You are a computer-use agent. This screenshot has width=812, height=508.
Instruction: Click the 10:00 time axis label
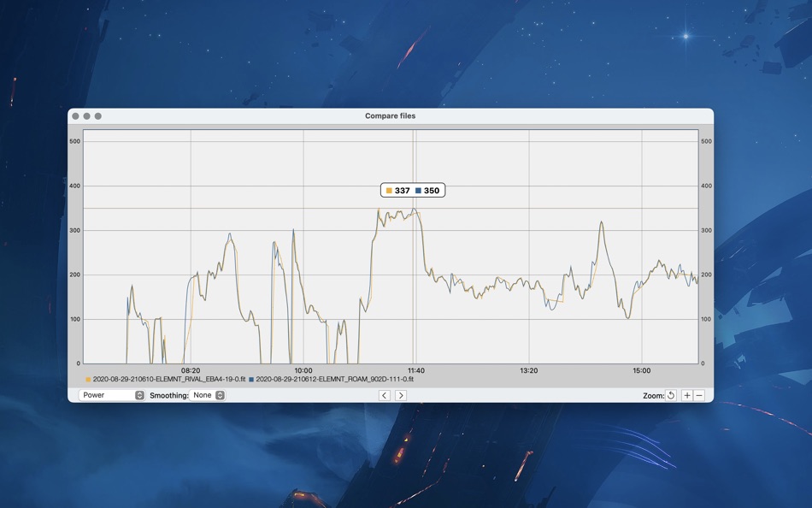(303, 370)
